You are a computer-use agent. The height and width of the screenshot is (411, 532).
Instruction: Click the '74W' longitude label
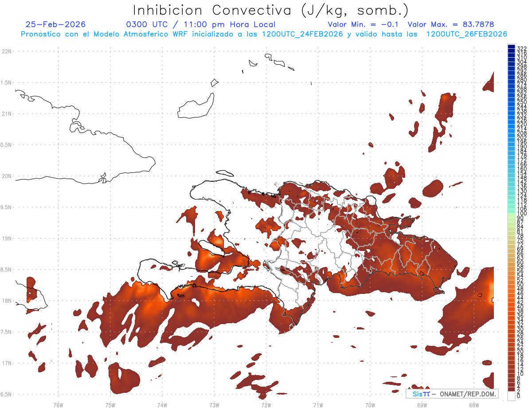[162, 405]
